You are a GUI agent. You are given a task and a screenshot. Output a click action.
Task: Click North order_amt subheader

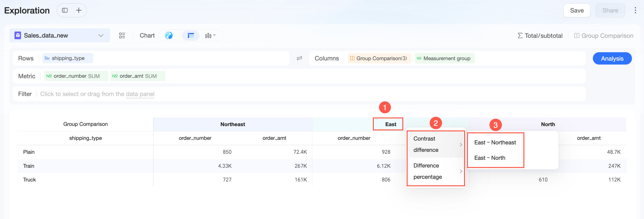tap(589, 138)
